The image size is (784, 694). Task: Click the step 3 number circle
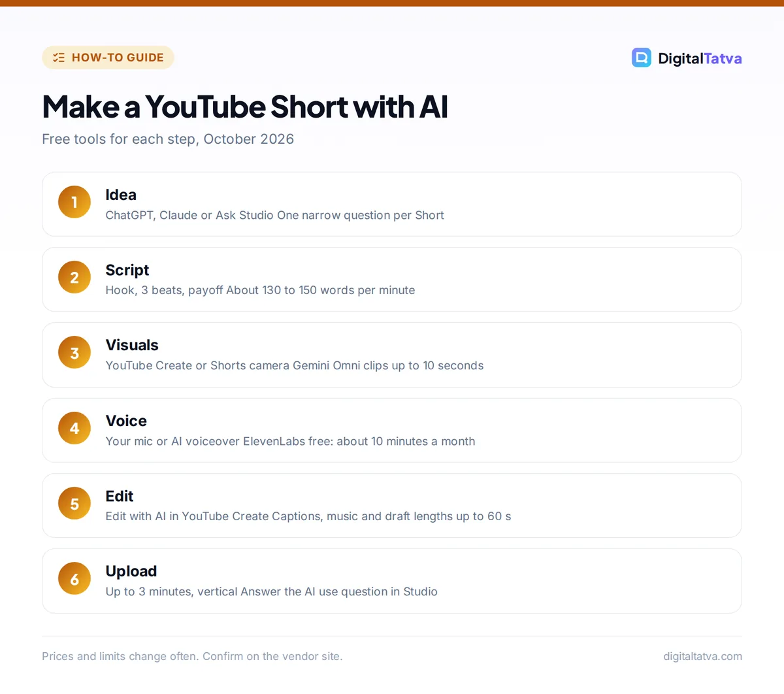(x=74, y=353)
